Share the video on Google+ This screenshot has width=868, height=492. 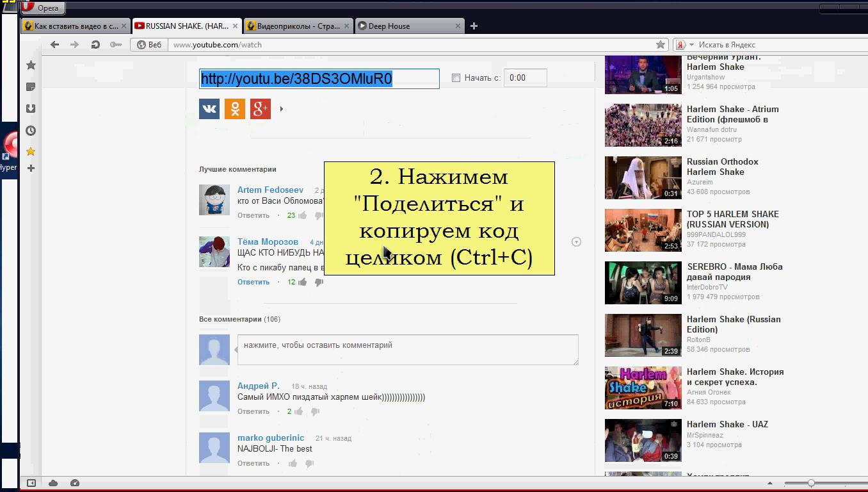261,109
